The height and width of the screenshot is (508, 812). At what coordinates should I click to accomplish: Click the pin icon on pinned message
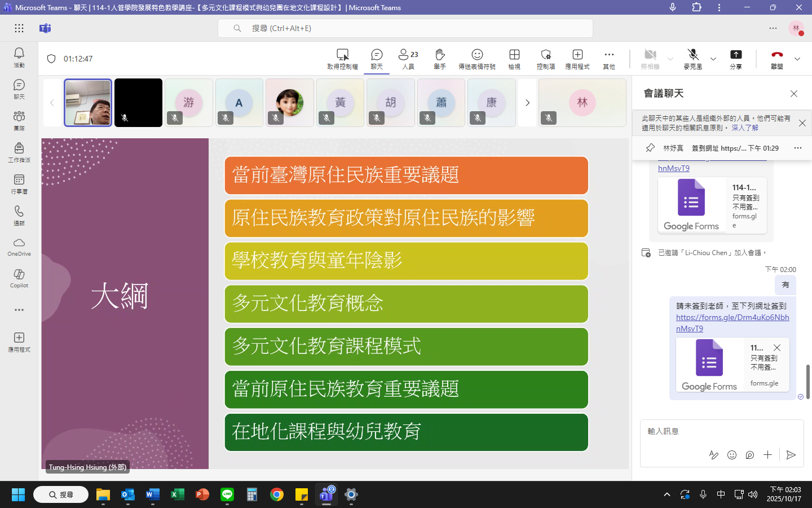pos(650,148)
